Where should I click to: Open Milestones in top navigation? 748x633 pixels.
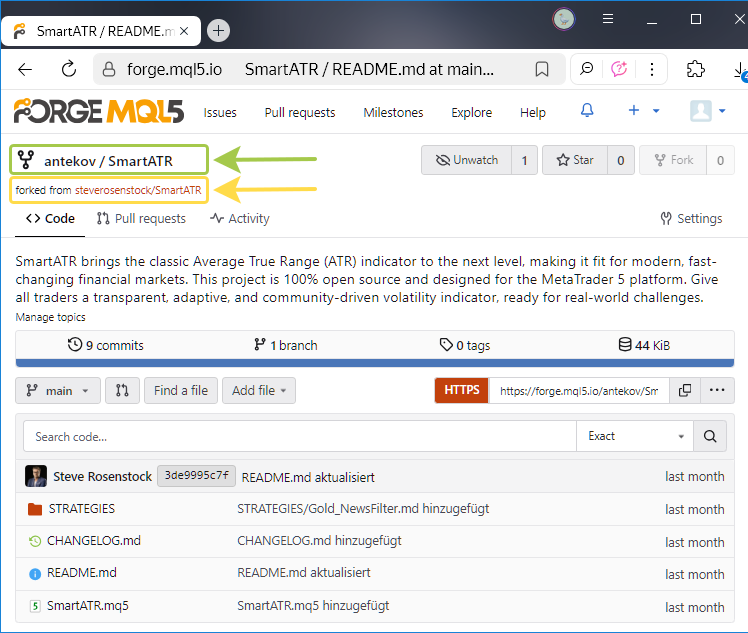pyautogui.click(x=393, y=113)
